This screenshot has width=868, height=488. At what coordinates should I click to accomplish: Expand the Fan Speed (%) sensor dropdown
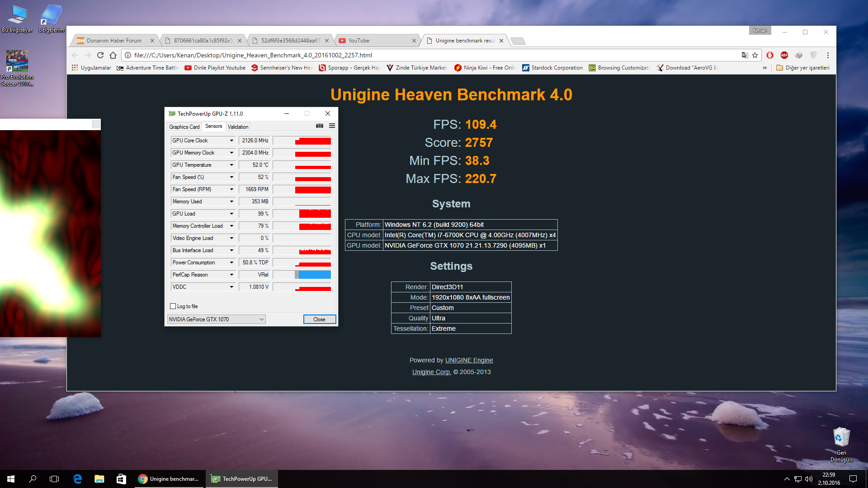231,177
